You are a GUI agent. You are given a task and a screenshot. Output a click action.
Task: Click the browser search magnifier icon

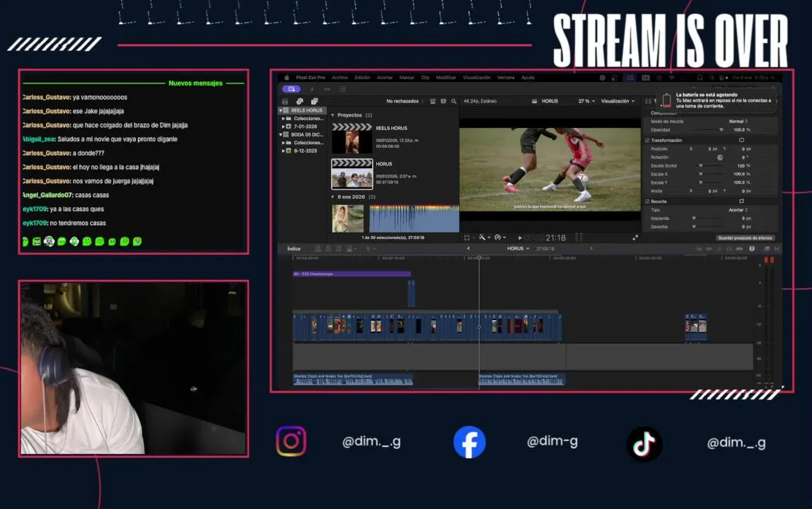pos(453,102)
